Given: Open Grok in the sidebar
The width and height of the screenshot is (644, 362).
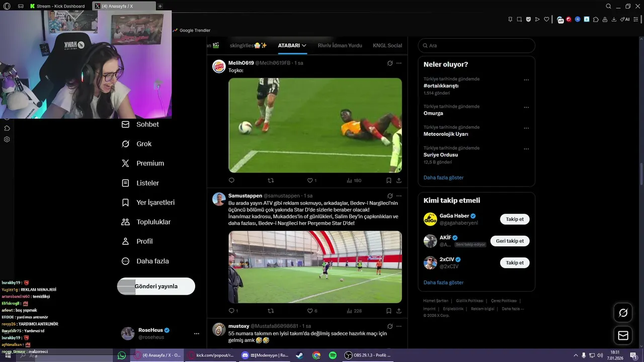Looking at the screenshot, I should click(136, 144).
